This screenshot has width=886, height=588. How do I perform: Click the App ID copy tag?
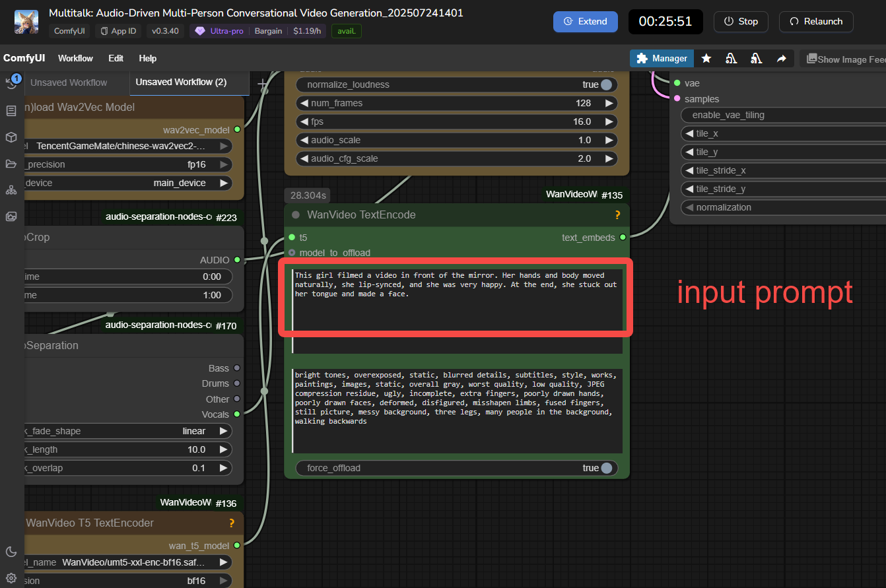point(119,31)
